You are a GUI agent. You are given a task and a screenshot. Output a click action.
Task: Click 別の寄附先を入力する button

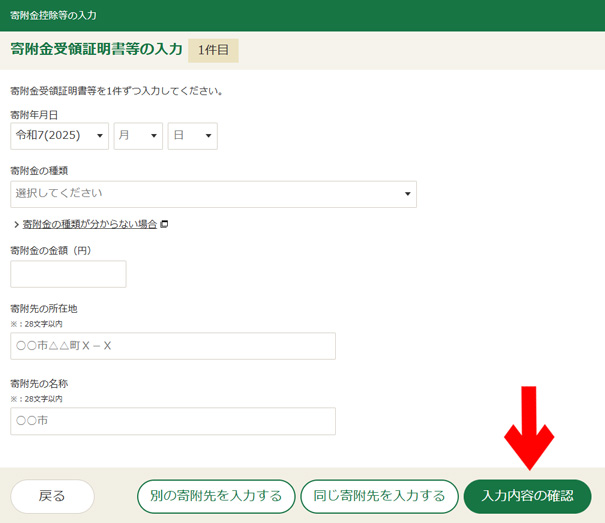pyautogui.click(x=216, y=496)
